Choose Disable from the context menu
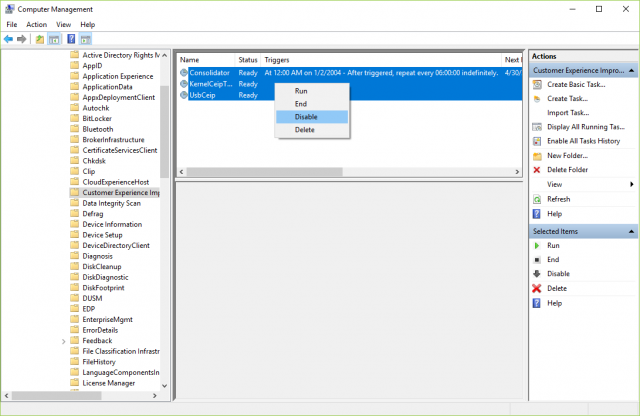This screenshot has width=640, height=416. click(x=306, y=117)
